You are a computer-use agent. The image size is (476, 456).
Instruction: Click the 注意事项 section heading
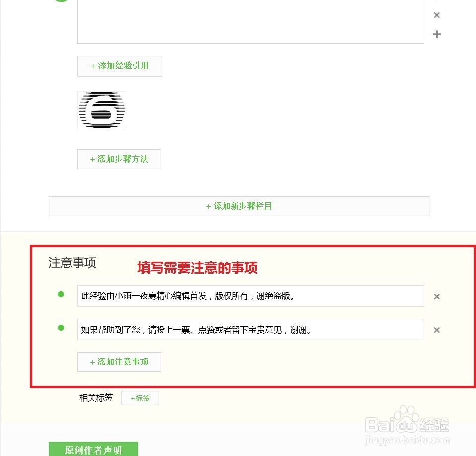point(72,263)
